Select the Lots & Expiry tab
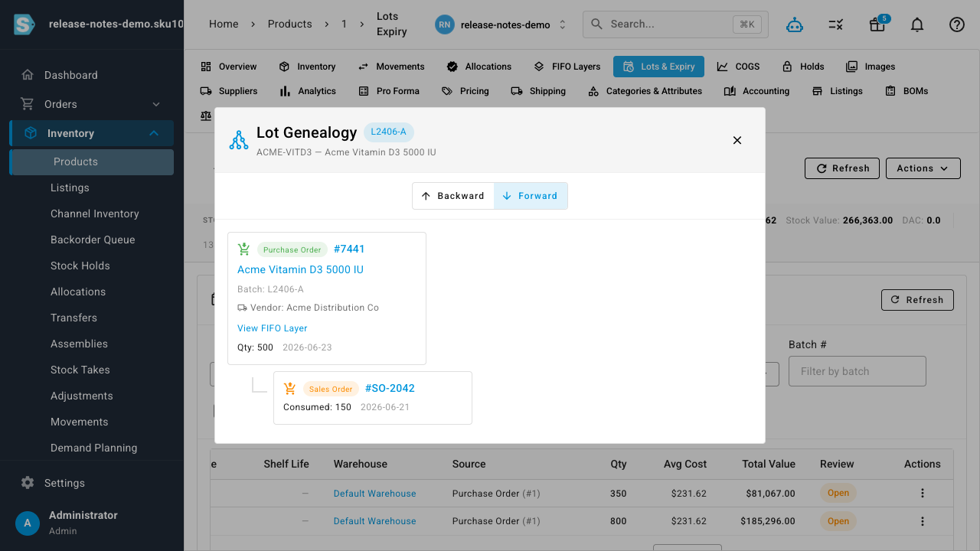Viewport: 980px width, 551px height. [658, 67]
